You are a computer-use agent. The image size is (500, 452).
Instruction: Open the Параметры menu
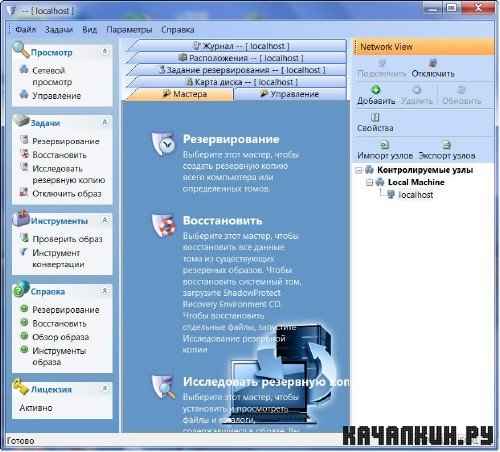click(129, 29)
